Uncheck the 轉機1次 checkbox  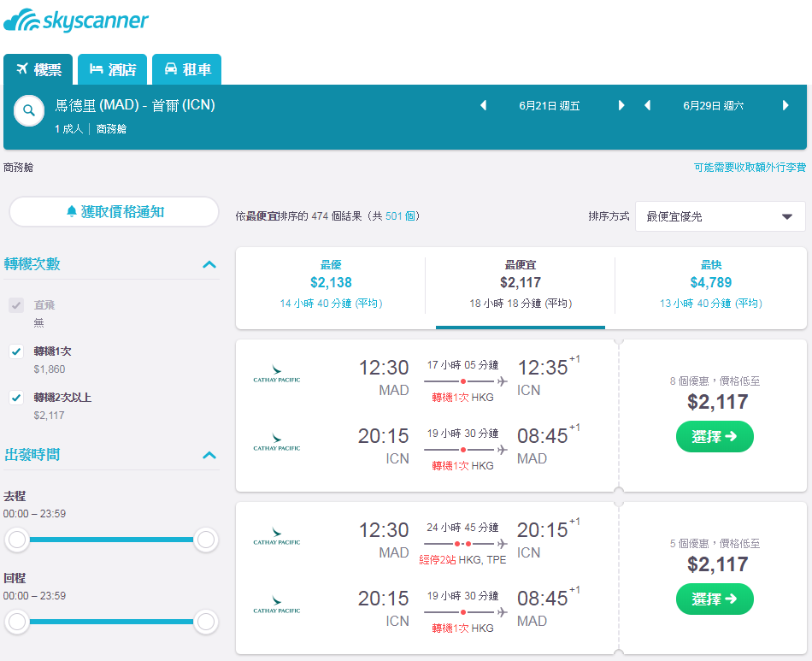point(16,351)
